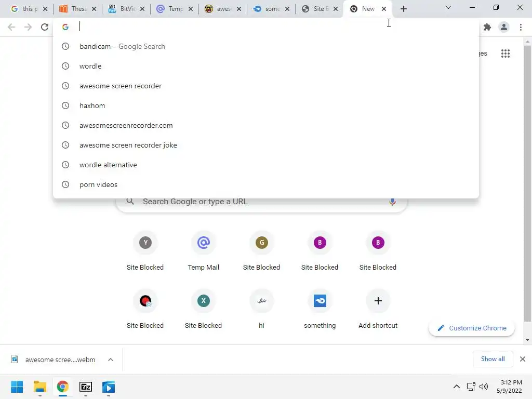Open the 'something' shortcut tile
The height and width of the screenshot is (399, 532).
coord(320,310)
